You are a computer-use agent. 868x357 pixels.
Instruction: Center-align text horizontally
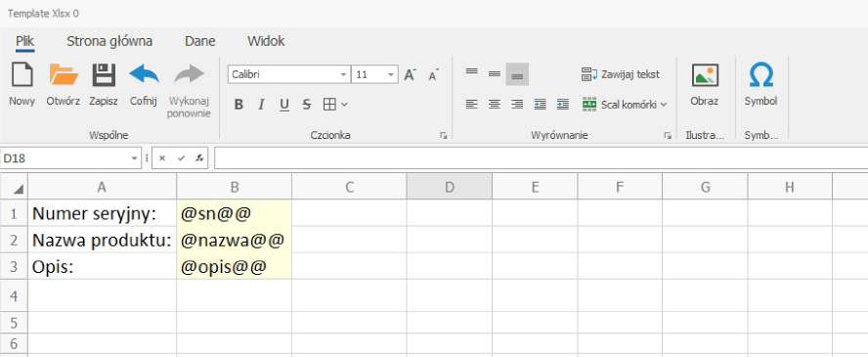pos(495,104)
